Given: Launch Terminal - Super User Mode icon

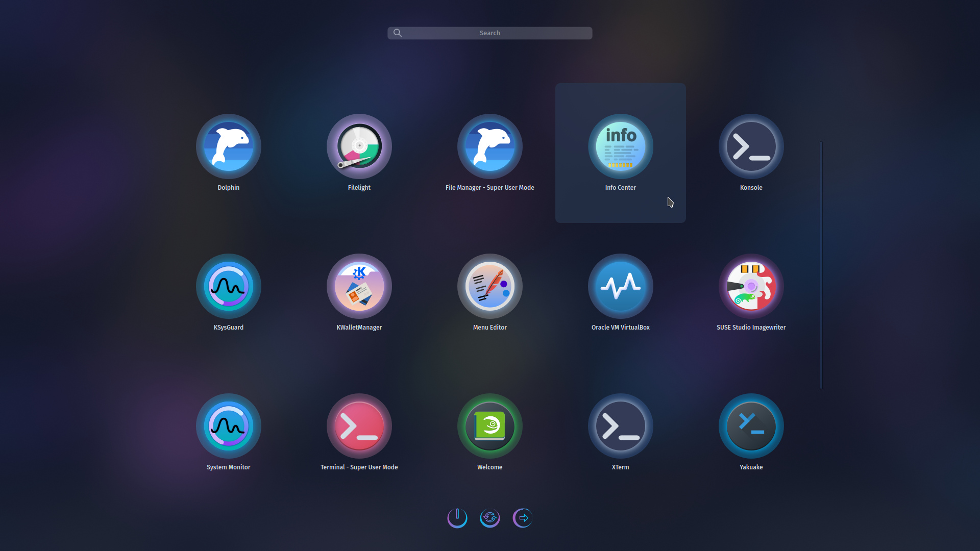Looking at the screenshot, I should tap(359, 426).
